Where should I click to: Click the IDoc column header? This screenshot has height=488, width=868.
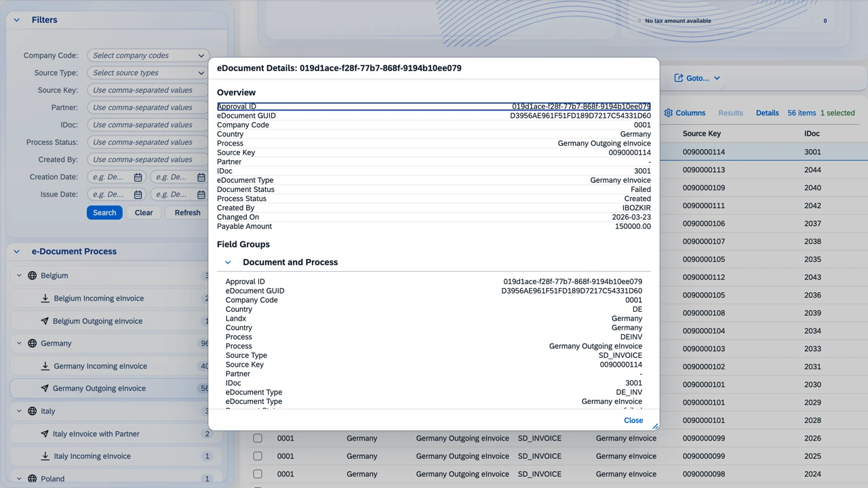812,134
